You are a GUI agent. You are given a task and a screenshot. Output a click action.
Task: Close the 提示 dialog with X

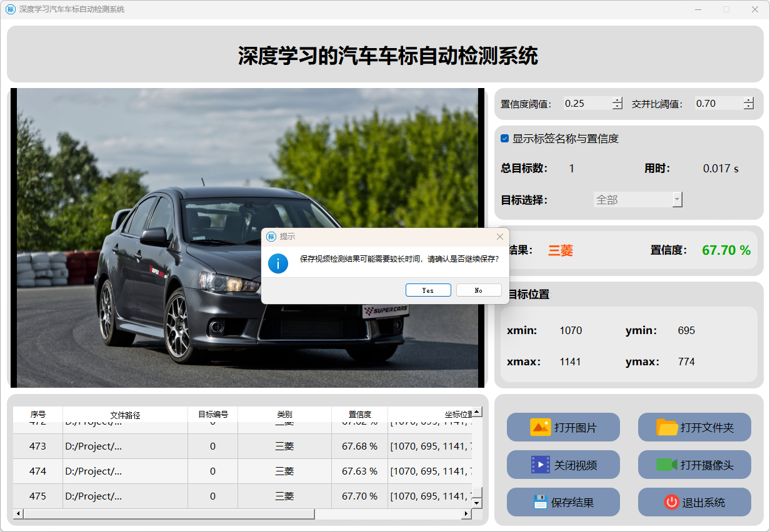pos(499,237)
